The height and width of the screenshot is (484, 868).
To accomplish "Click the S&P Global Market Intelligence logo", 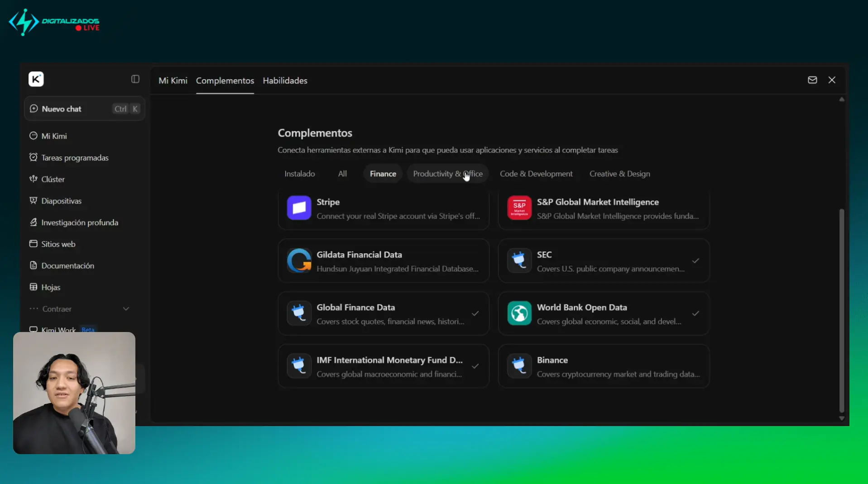I will 519,208.
